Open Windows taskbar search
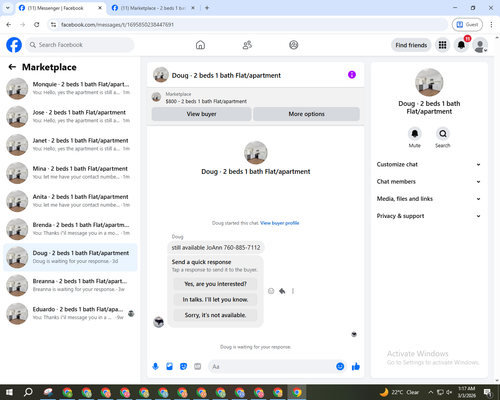 tap(28, 392)
